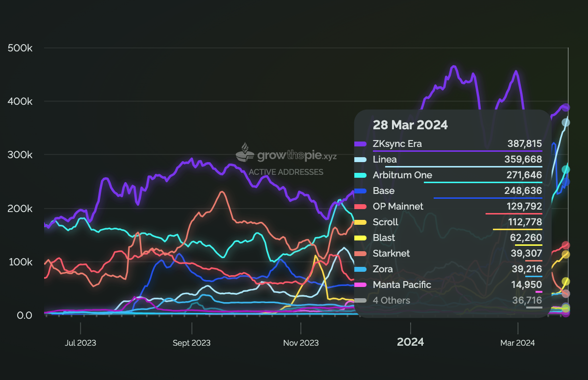
Task: Click the Scroll label in the tooltip
Action: [386, 222]
